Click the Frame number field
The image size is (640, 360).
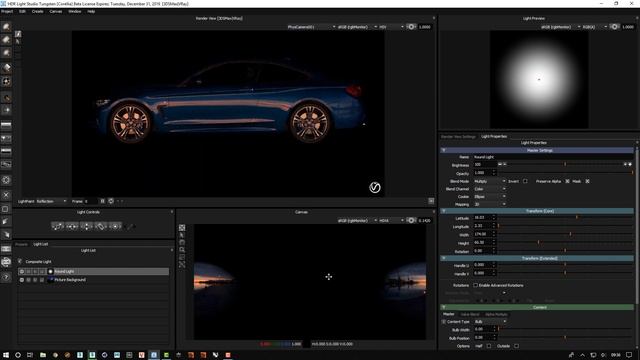tap(91, 201)
